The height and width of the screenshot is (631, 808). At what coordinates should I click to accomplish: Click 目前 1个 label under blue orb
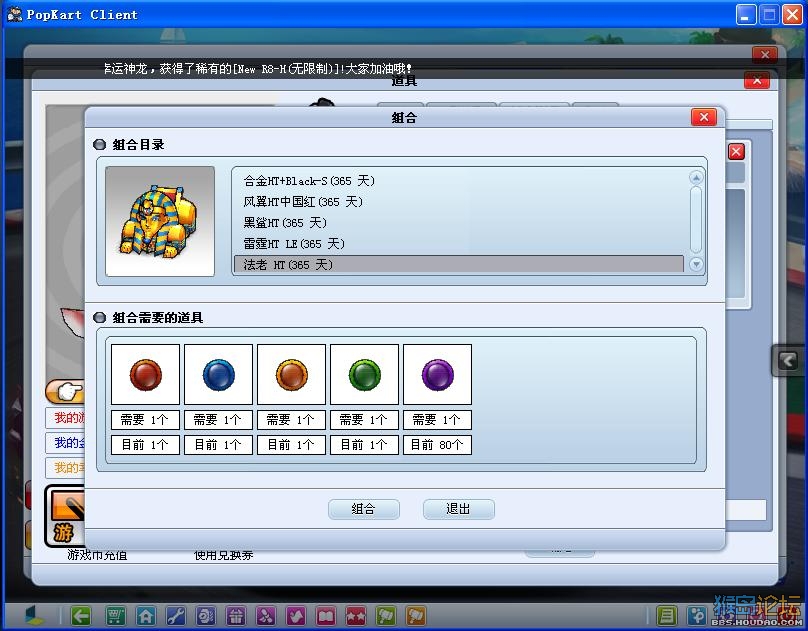click(x=218, y=445)
